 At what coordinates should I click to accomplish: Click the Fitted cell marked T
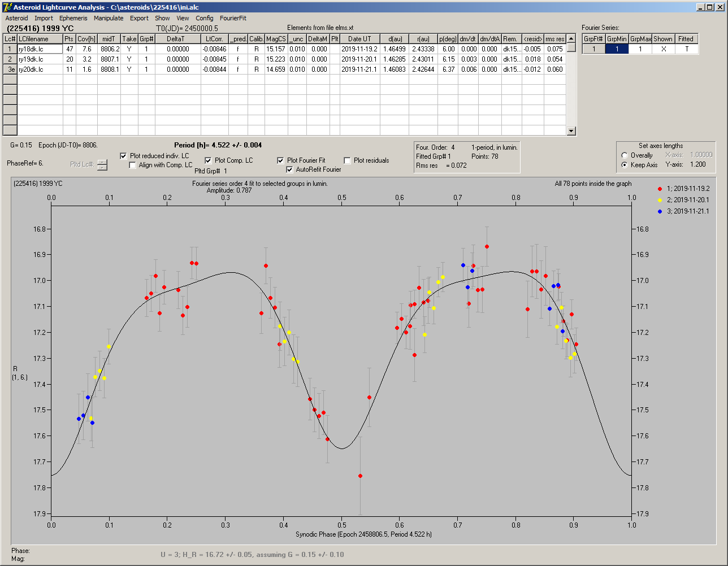pos(686,49)
